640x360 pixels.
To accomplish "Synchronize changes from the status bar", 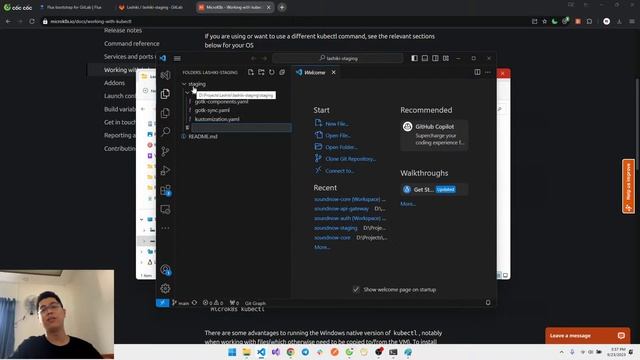I will (195, 303).
